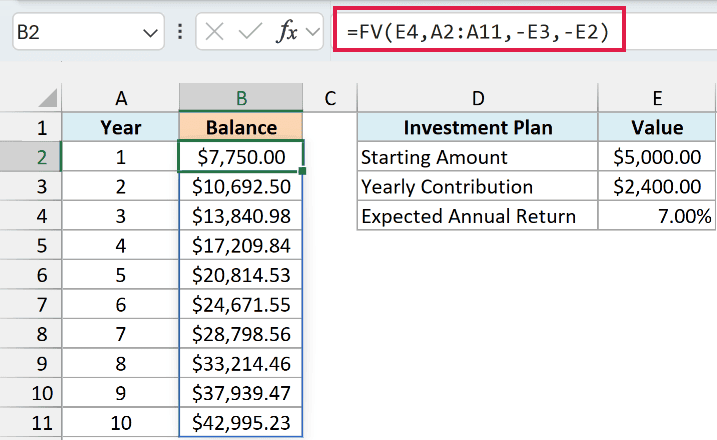The image size is (717, 440).
Task: Select column B header
Action: [x=241, y=97]
